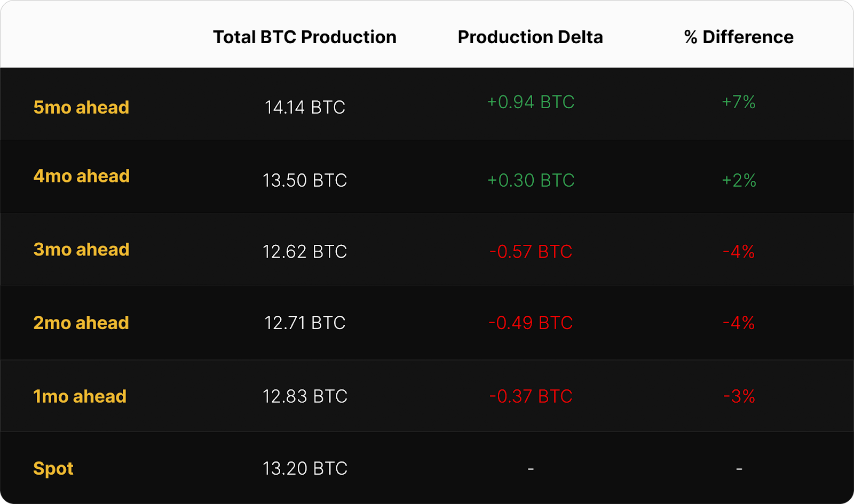Click the +0.94 BTC green delta

[x=531, y=102]
